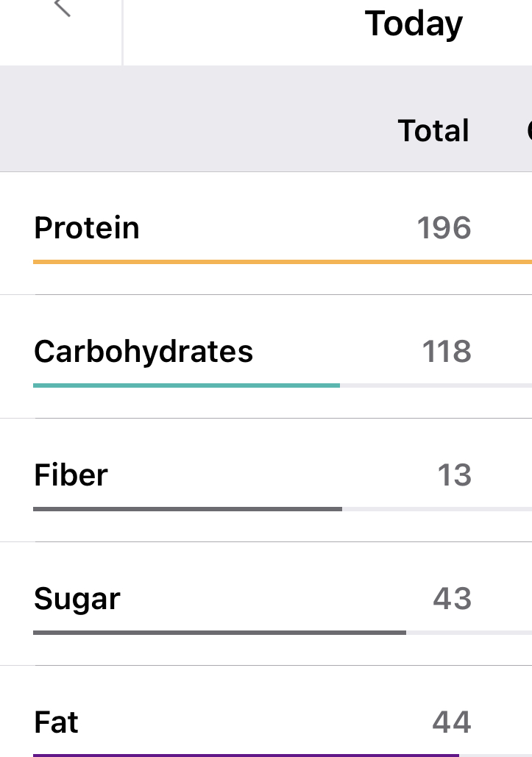Click the Sugar total value 43
Image resolution: width=532 pixels, height=757 pixels.
452,599
